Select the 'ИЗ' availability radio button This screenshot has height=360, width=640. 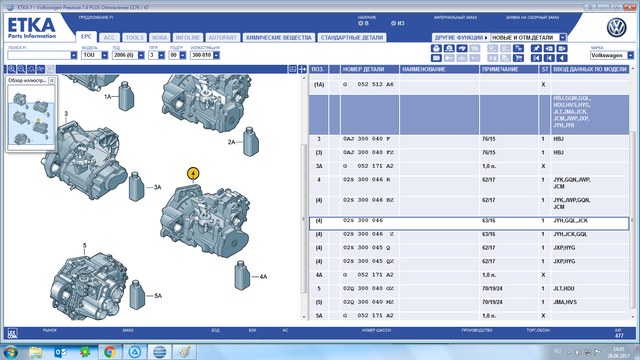click(393, 24)
